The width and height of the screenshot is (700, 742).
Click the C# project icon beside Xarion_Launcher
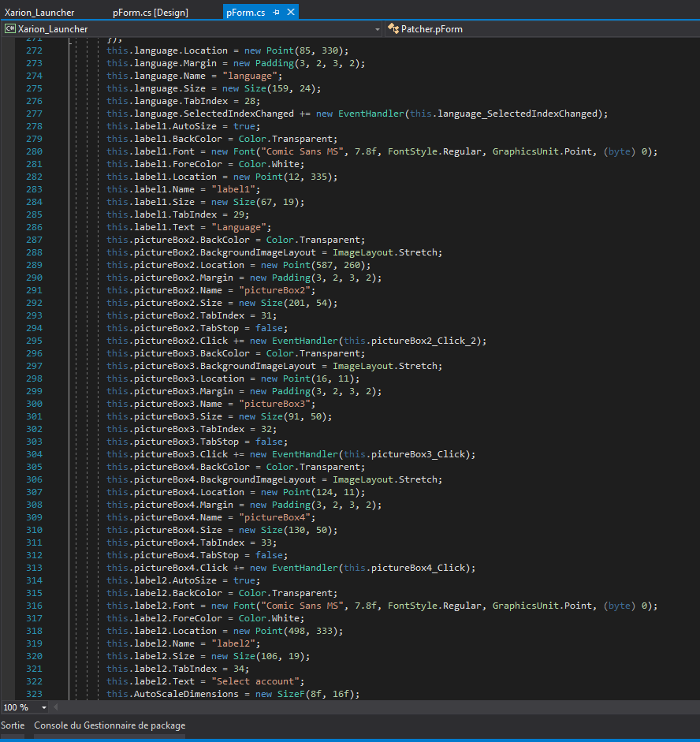9,29
